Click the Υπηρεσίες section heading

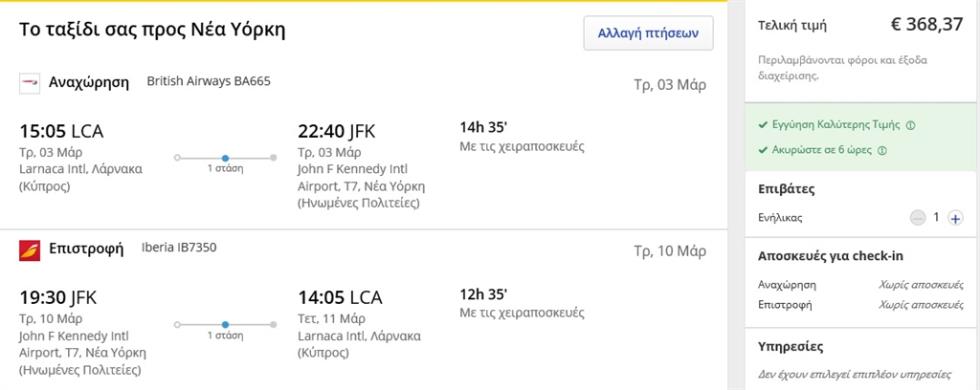point(791,347)
